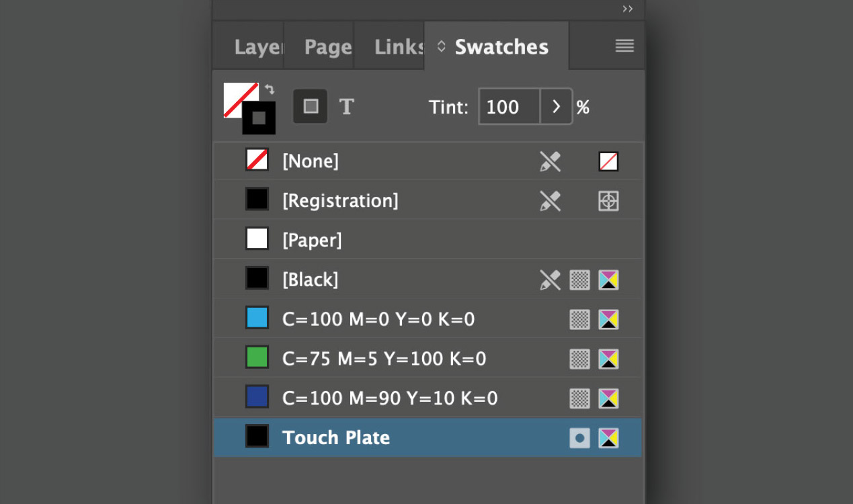Click the Tint value field
Viewport: 853px width, 504px height.
coord(509,107)
